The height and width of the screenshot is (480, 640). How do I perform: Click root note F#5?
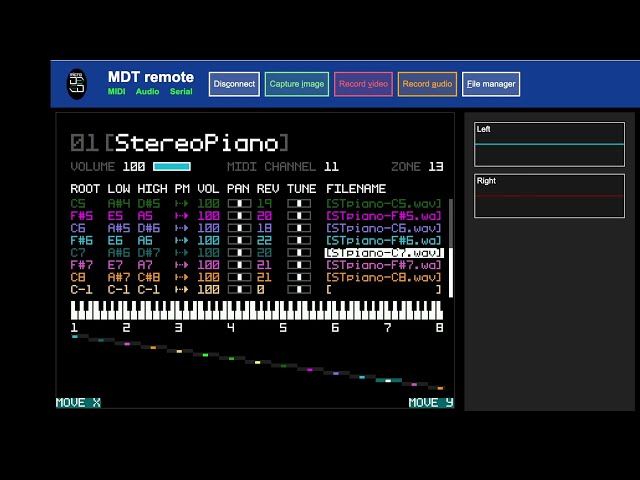pyautogui.click(x=82, y=216)
